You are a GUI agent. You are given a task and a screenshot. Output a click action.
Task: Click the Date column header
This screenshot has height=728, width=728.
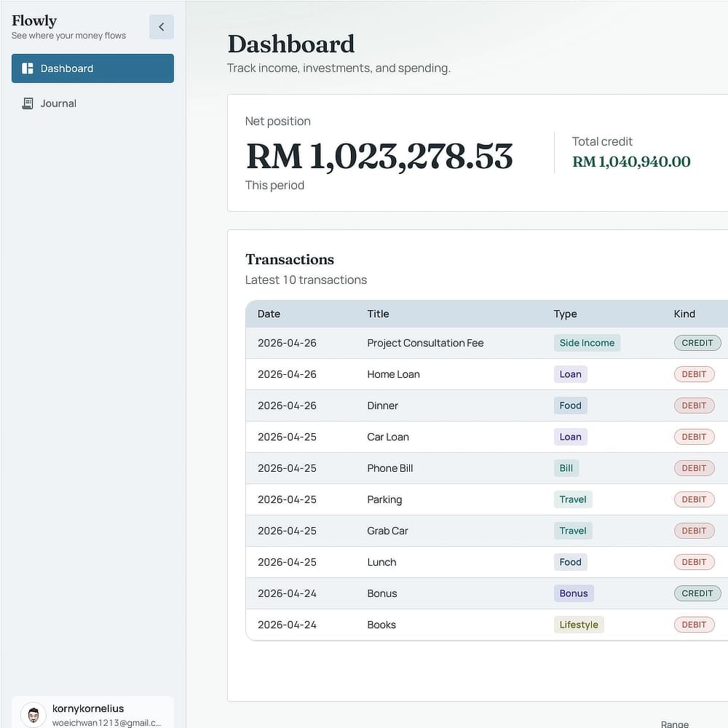(269, 314)
